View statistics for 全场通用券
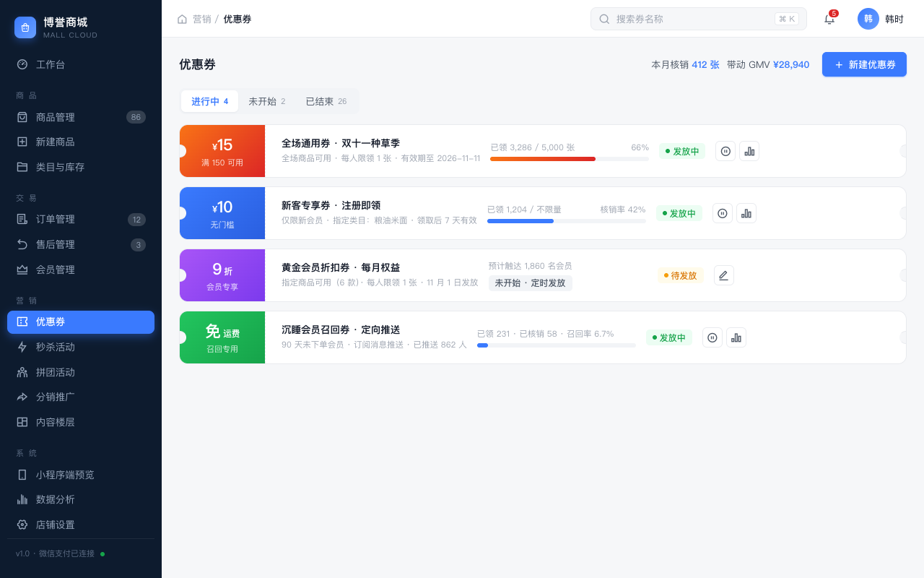The width and height of the screenshot is (924, 578). pos(749,151)
